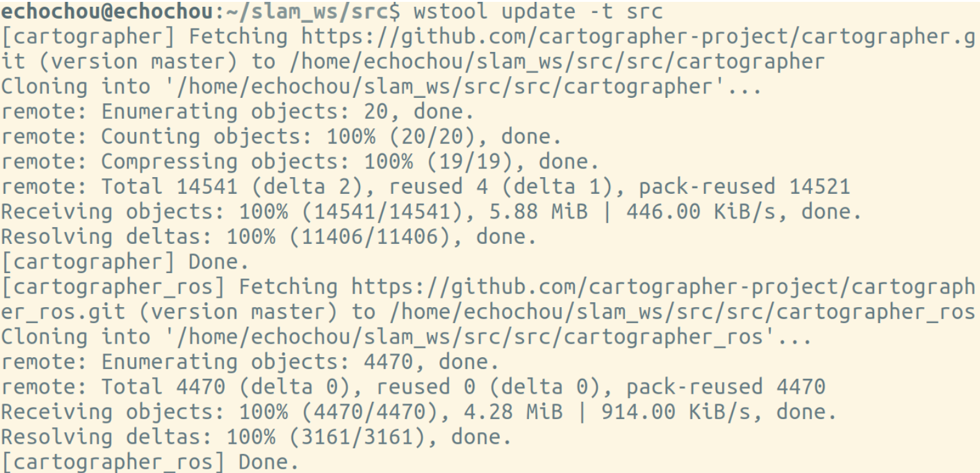Click the first '[cartographer] Done.' line

coord(125,262)
